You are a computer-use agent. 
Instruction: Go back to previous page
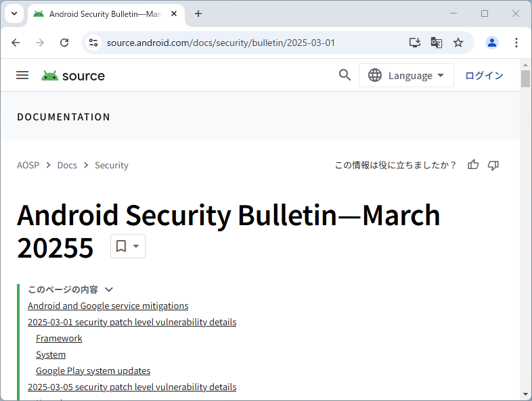[16, 43]
